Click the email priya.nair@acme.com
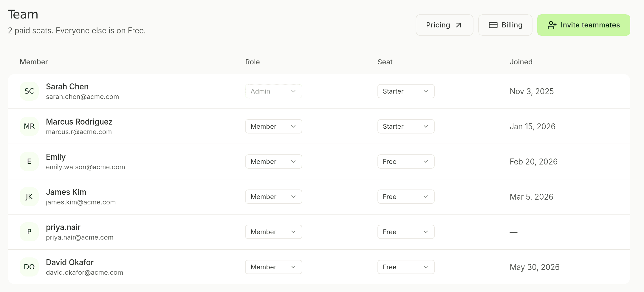The image size is (644, 292). point(80,237)
